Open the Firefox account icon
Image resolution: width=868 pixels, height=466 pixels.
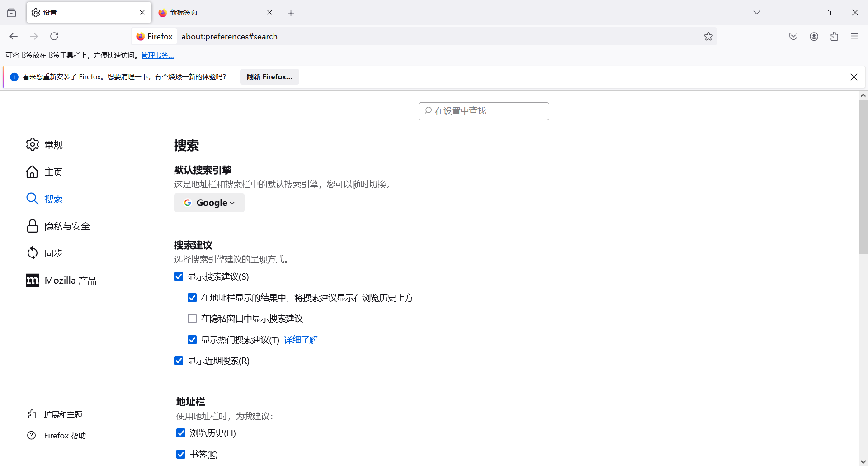[814, 36]
